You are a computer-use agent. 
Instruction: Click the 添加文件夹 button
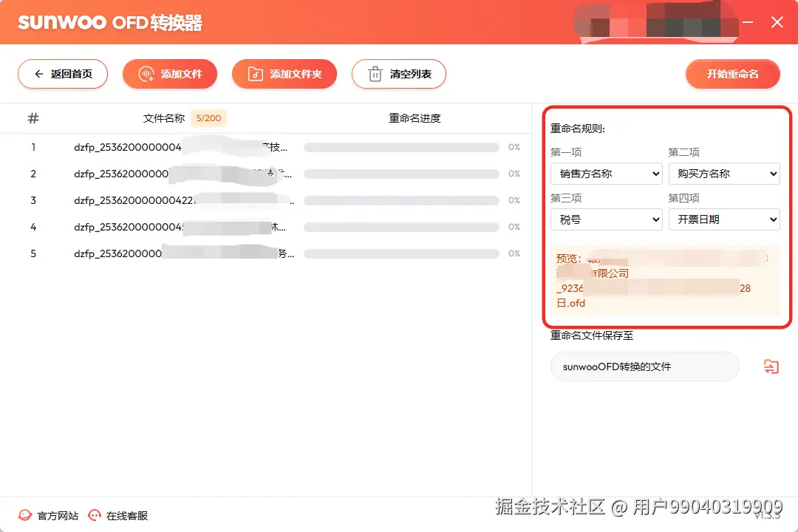[x=284, y=74]
